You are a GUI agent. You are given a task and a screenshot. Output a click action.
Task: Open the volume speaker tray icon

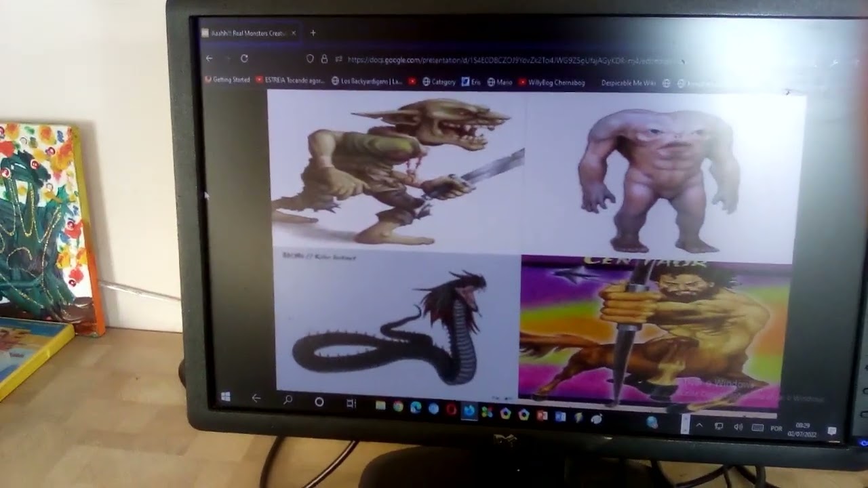pyautogui.click(x=738, y=428)
